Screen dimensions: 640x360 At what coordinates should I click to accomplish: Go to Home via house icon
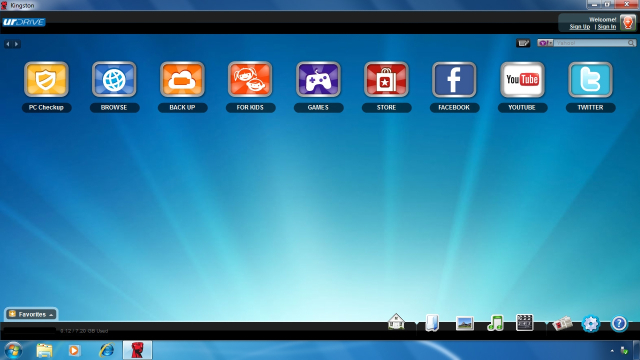click(396, 322)
